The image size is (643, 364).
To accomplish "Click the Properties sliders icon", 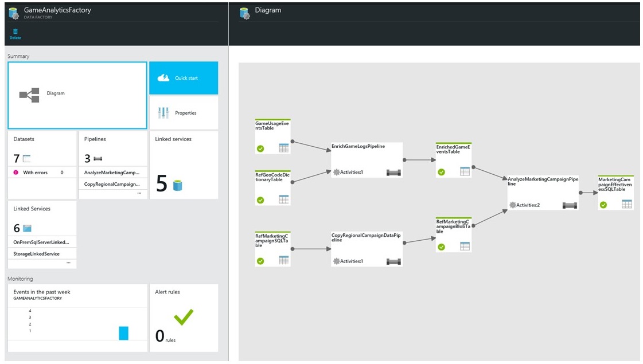I will click(x=163, y=113).
